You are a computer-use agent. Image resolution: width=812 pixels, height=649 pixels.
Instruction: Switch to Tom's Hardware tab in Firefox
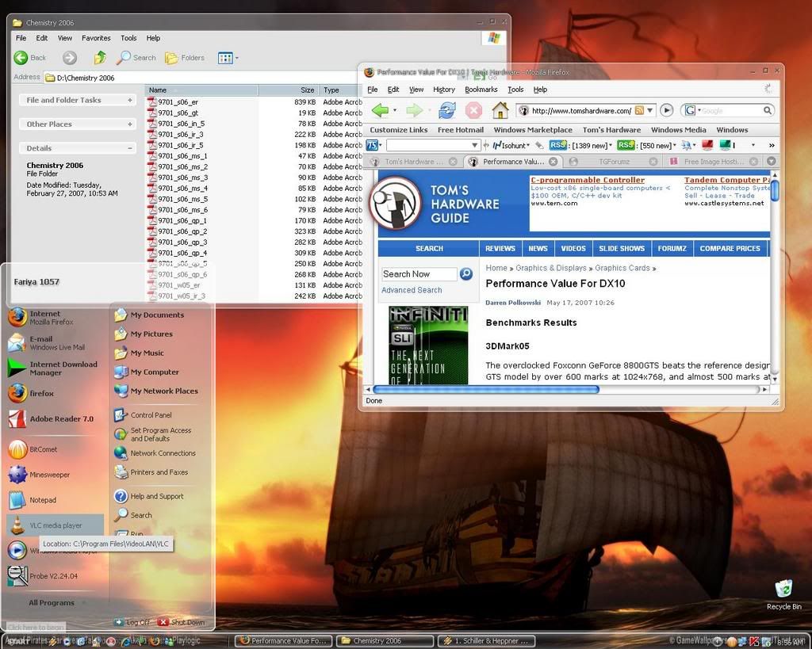click(x=412, y=162)
